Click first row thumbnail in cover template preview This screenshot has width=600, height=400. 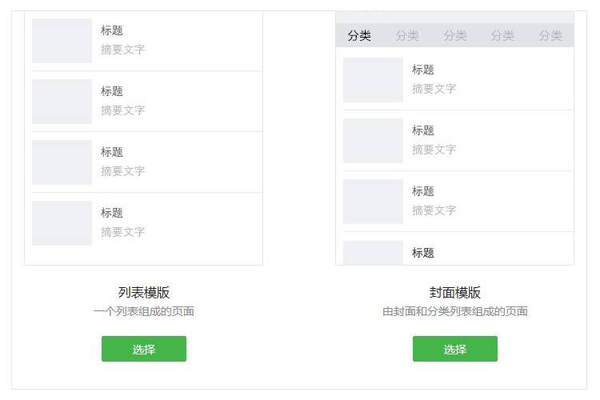pyautogui.click(x=373, y=80)
